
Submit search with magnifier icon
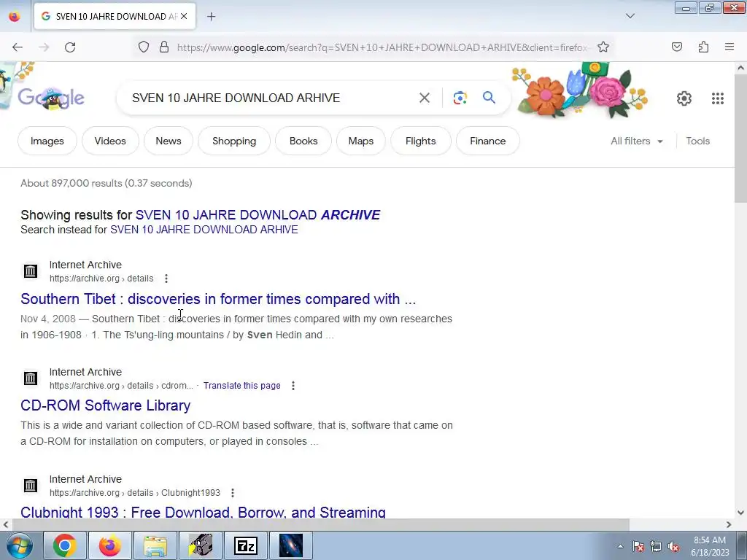[489, 98]
